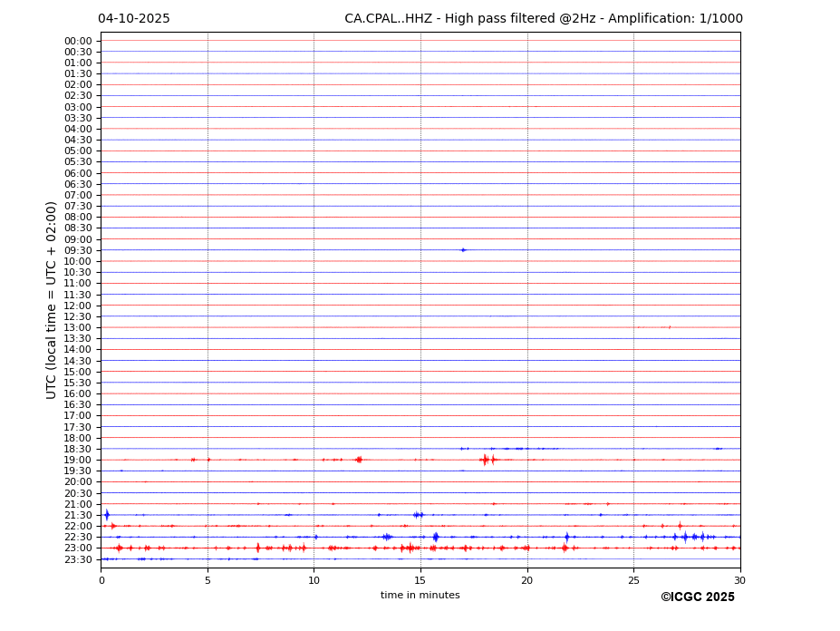The width and height of the screenshot is (840, 631).
Task: Click the vertical UTC local time axis label
Action: click(x=52, y=300)
